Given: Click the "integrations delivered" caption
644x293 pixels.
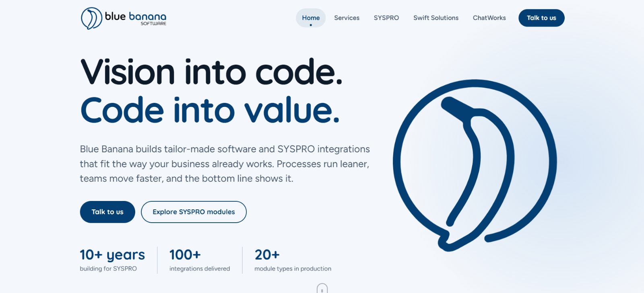Looking at the screenshot, I should point(200,268).
